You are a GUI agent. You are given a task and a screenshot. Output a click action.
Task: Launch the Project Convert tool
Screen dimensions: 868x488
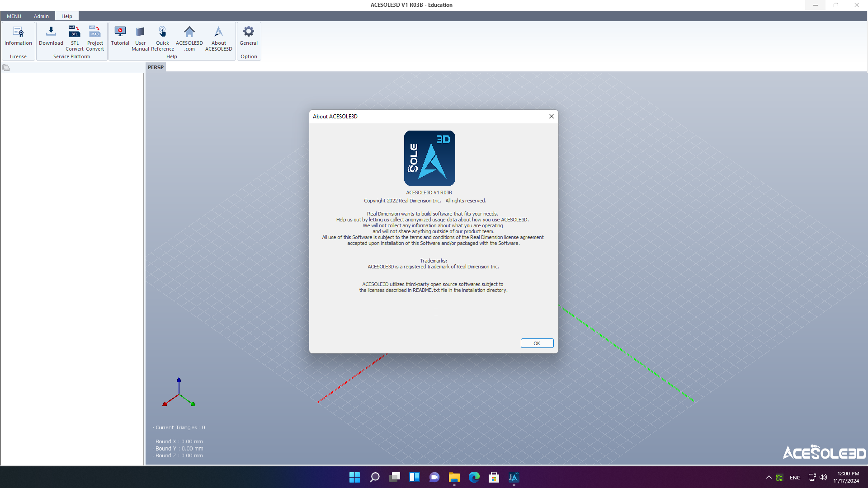(x=95, y=38)
